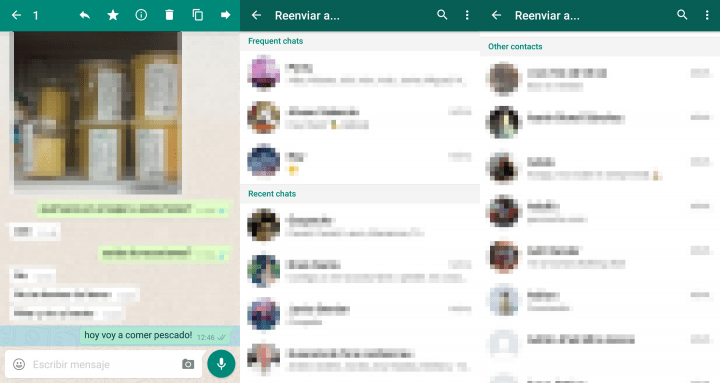Search contacts in middle "Reenviar a..." screen

coord(442,15)
